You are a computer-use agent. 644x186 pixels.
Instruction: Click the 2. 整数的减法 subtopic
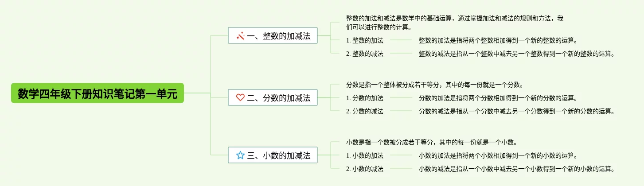[364, 54]
